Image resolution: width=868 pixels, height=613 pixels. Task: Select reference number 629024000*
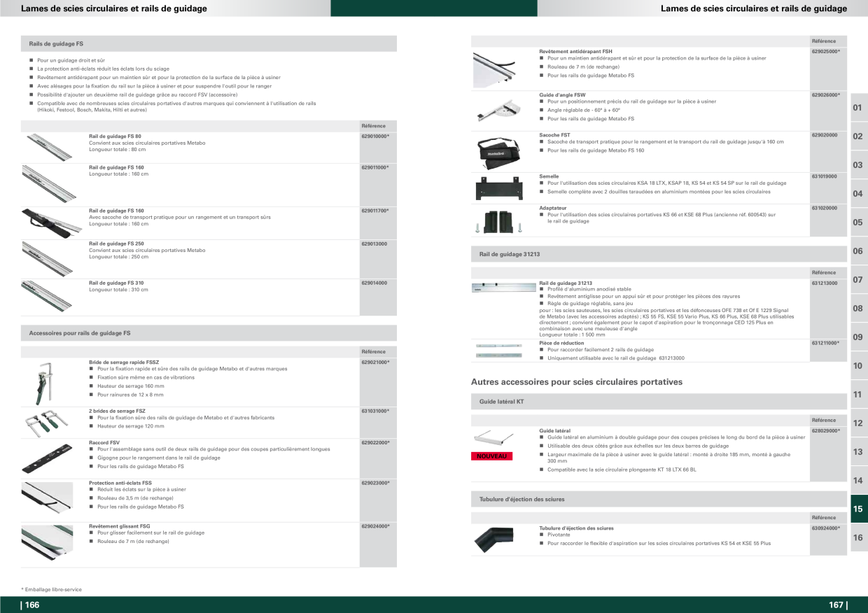pyautogui.click(x=375, y=526)
